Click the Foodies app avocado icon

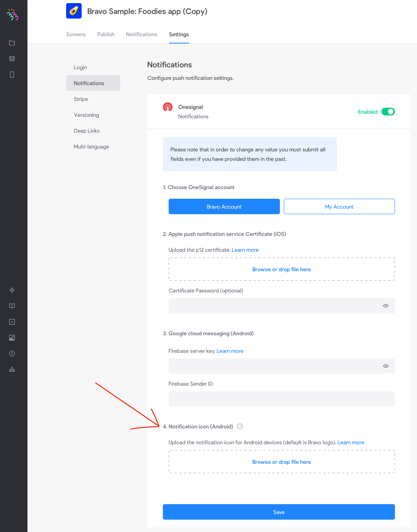[x=74, y=11]
